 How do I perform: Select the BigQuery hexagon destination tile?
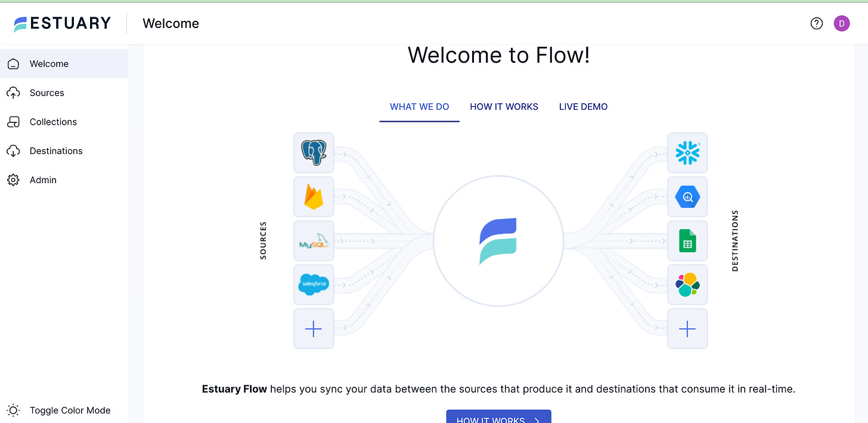[687, 197]
